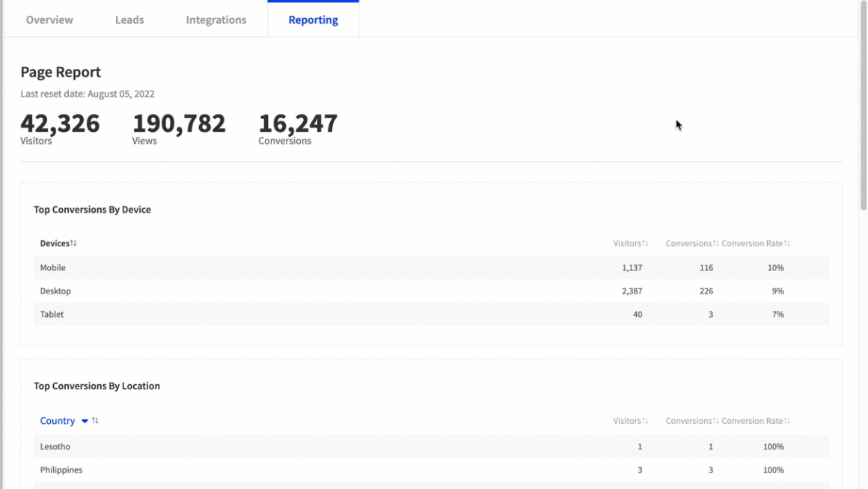
Task: Sort device table by Conversions
Action: click(x=716, y=243)
